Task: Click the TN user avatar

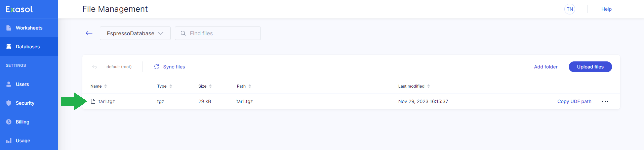Action: tap(570, 9)
